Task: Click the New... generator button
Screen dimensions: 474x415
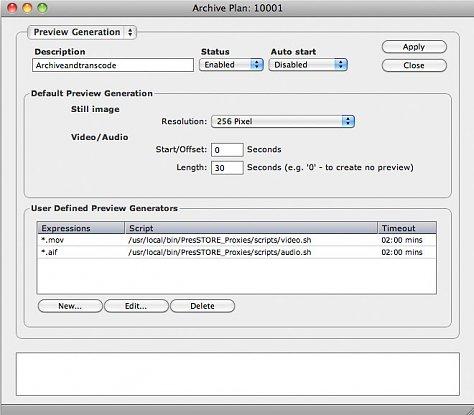Action: [70, 306]
